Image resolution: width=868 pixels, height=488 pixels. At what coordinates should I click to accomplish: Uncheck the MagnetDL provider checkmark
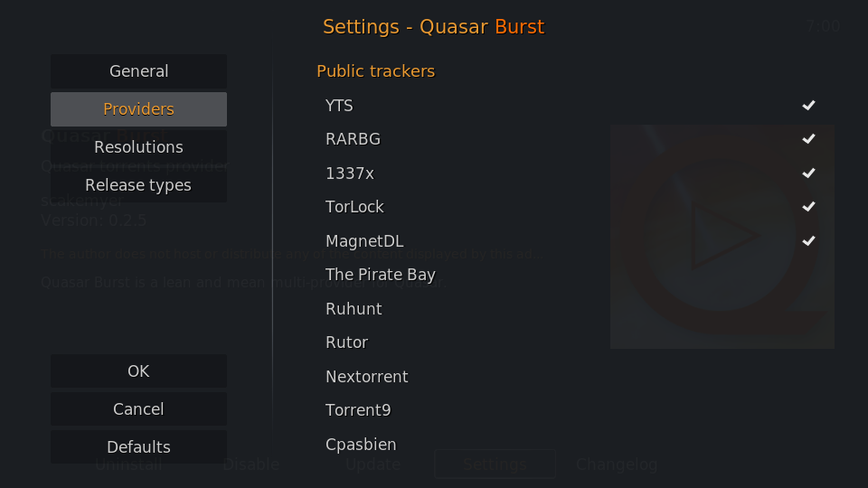(808, 241)
